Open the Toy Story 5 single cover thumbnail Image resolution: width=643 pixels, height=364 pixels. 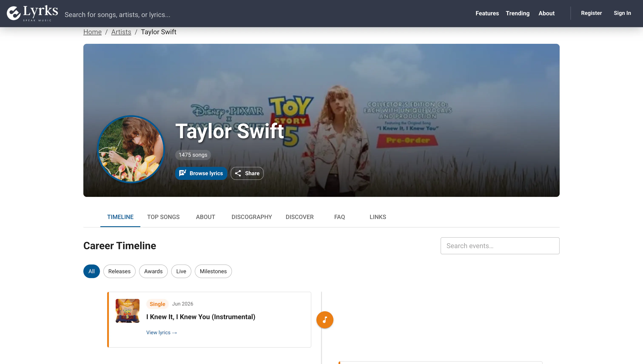[128, 311]
